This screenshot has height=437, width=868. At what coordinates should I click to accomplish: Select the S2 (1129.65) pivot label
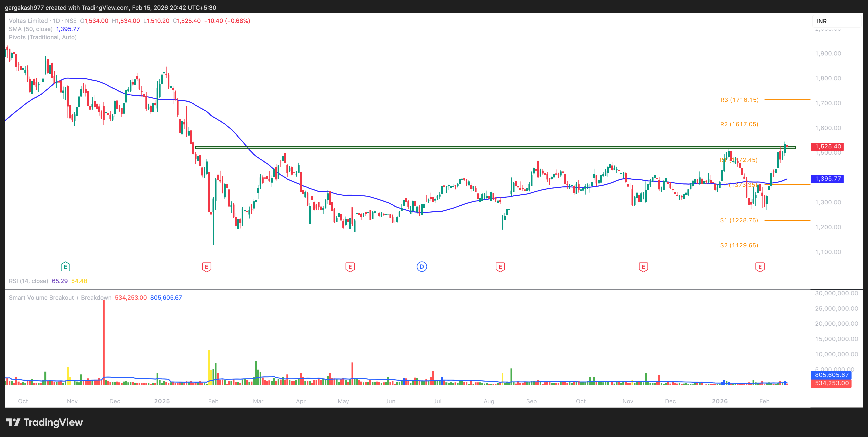coord(739,245)
